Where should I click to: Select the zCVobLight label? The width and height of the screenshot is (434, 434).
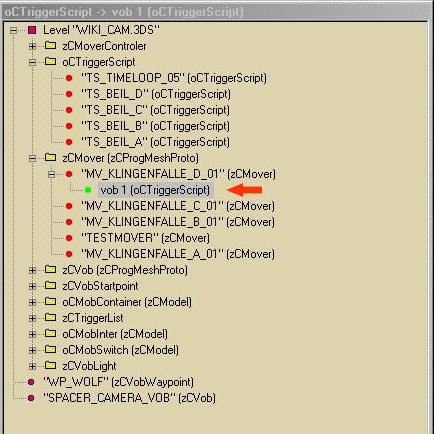click(x=89, y=366)
